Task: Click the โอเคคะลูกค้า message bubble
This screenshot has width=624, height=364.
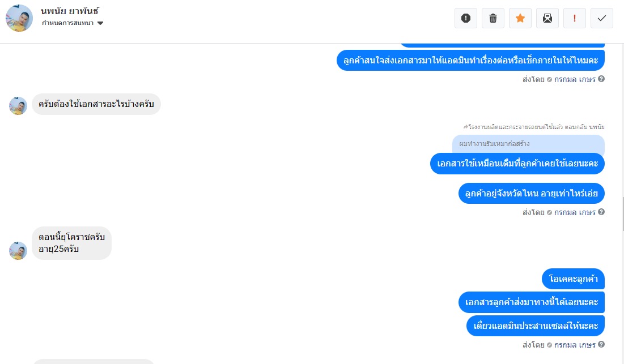Action: pos(573,279)
